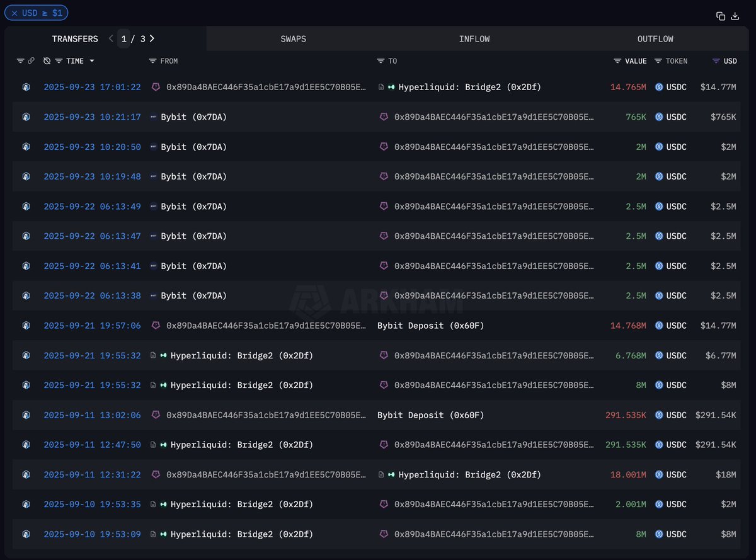Click the recipient address avatar icon in the 06:13:49 row

pos(383,206)
